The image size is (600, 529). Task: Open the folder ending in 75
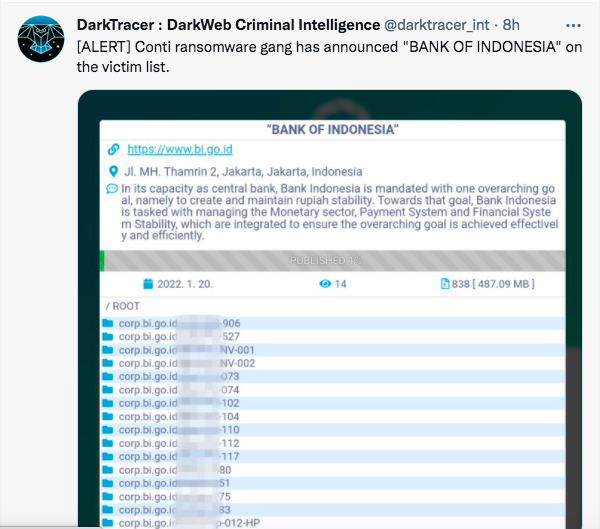coord(333,496)
